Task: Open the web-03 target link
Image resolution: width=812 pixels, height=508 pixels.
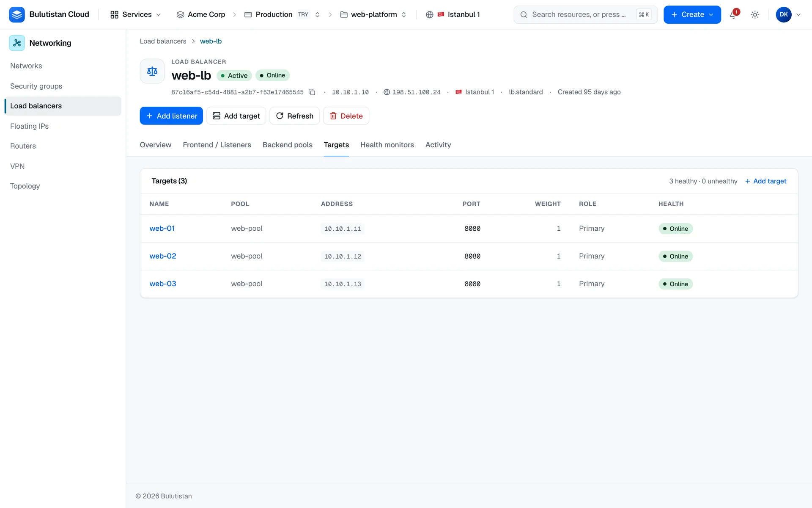Action: tap(163, 284)
